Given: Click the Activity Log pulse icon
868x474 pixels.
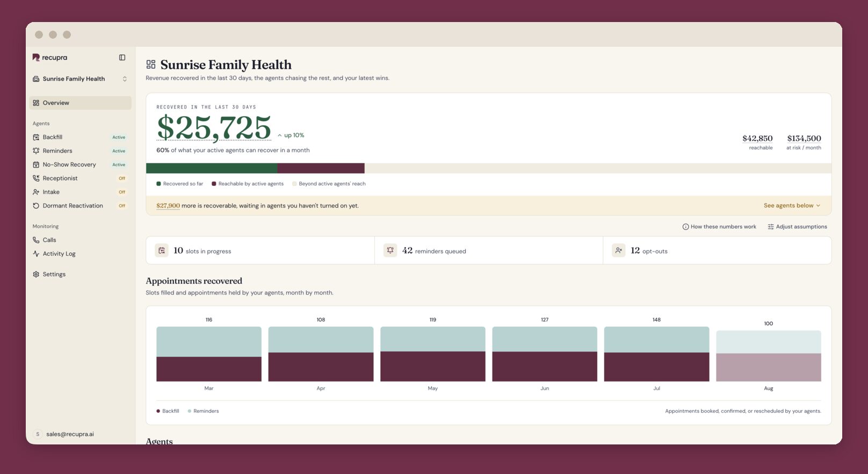Looking at the screenshot, I should point(36,254).
